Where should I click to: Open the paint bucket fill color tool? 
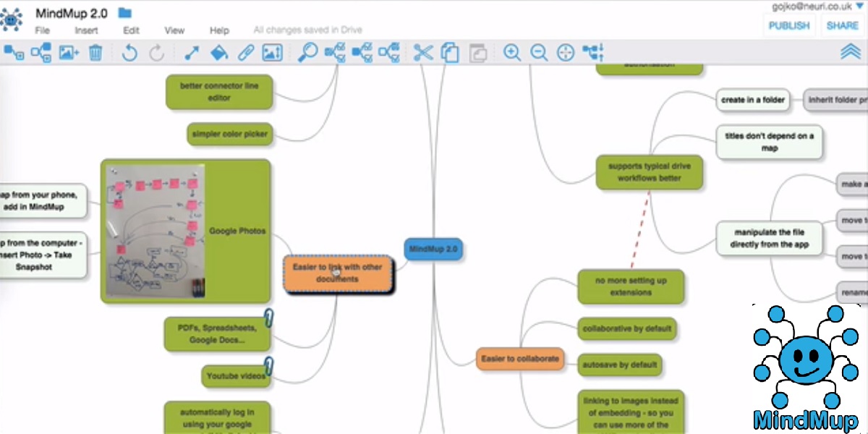[x=218, y=53]
